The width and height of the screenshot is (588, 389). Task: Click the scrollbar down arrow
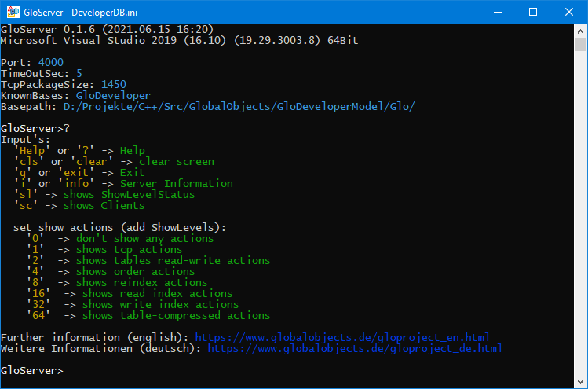pyautogui.click(x=580, y=382)
